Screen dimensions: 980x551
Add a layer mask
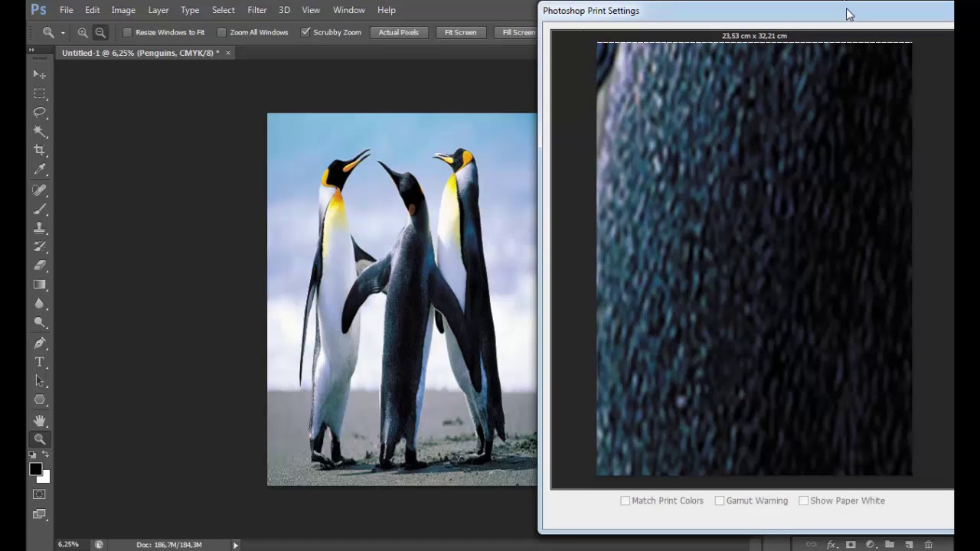click(x=851, y=545)
